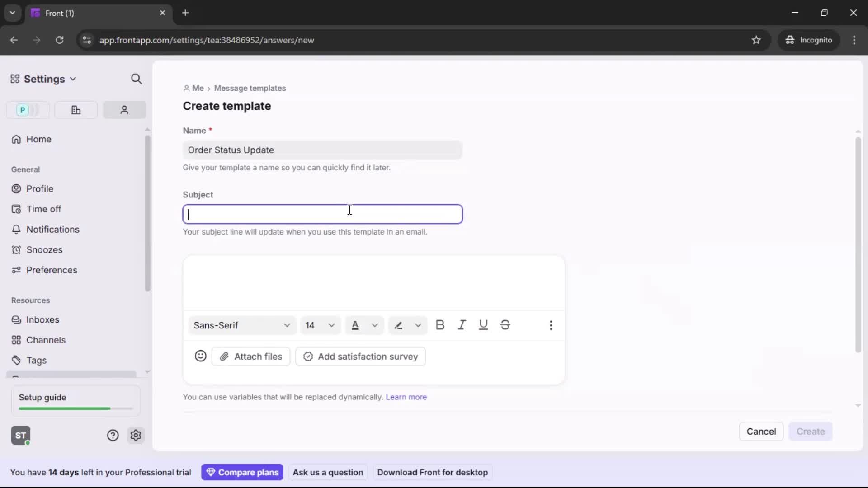Switch to company settings with the building icon

75,110
